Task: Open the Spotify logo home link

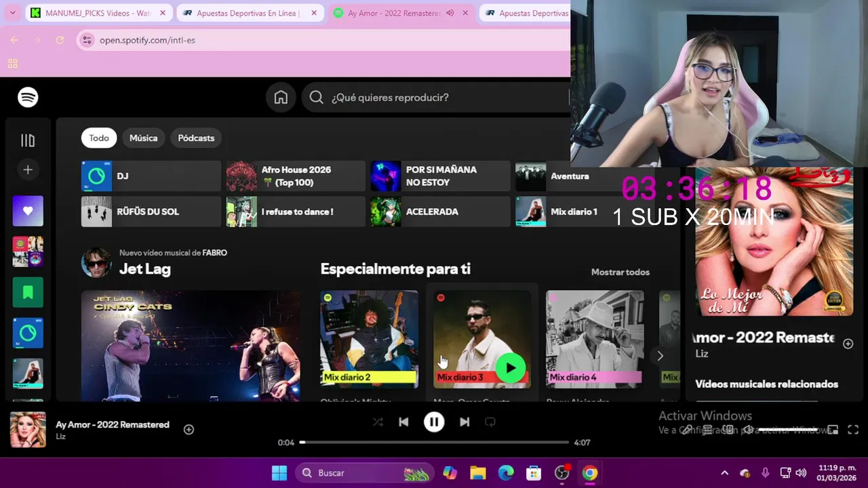Action: point(28,98)
